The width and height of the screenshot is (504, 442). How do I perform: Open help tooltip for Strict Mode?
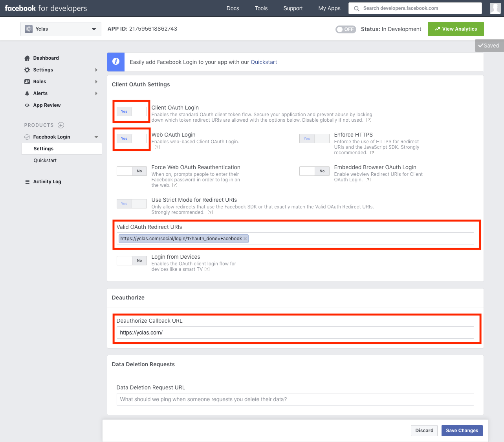(210, 212)
